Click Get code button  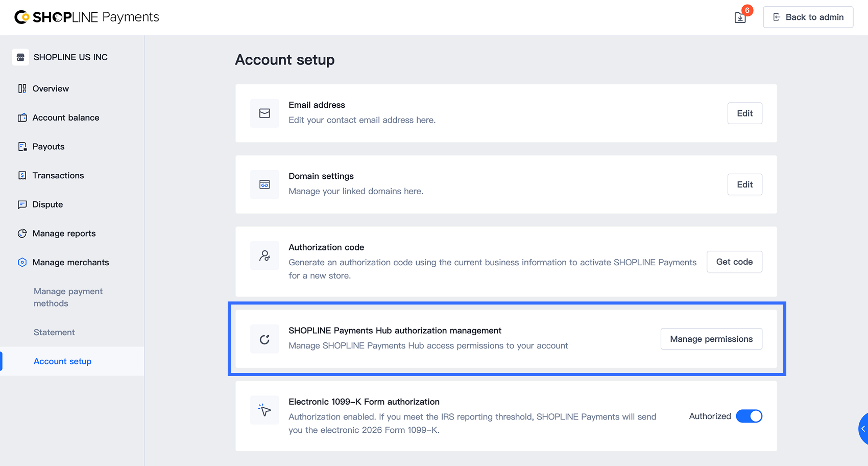pyautogui.click(x=734, y=262)
